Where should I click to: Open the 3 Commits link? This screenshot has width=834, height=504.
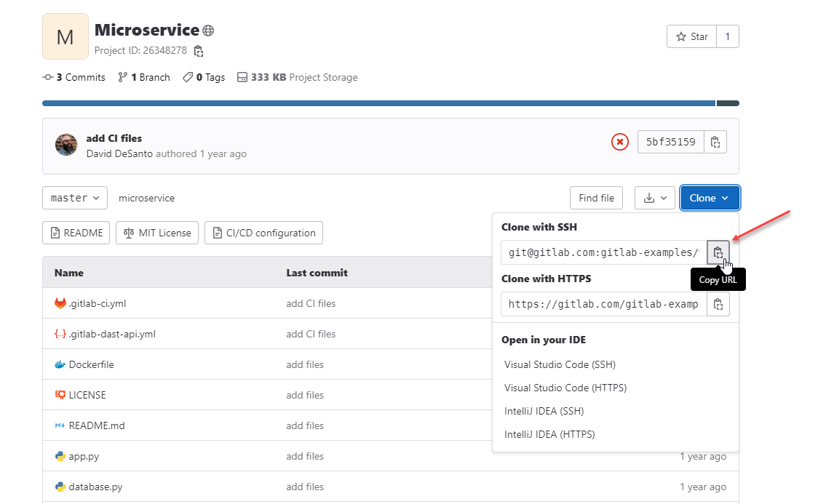pos(74,78)
